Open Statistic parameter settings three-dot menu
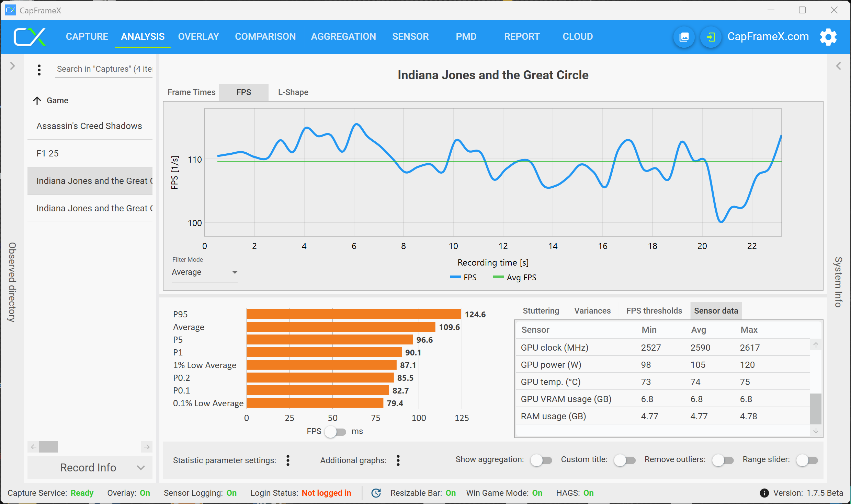This screenshot has width=851, height=504. click(288, 460)
